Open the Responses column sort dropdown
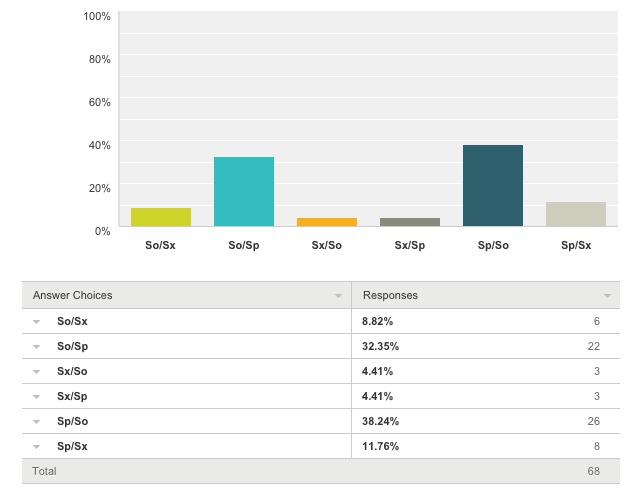Viewport: 633px width, 492px height. coord(607,297)
